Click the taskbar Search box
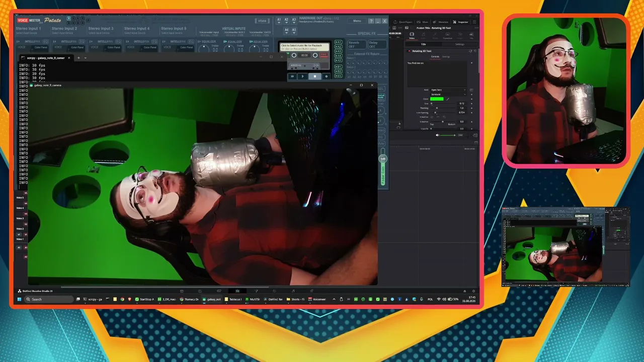This screenshot has width=644, height=362. 49,299
